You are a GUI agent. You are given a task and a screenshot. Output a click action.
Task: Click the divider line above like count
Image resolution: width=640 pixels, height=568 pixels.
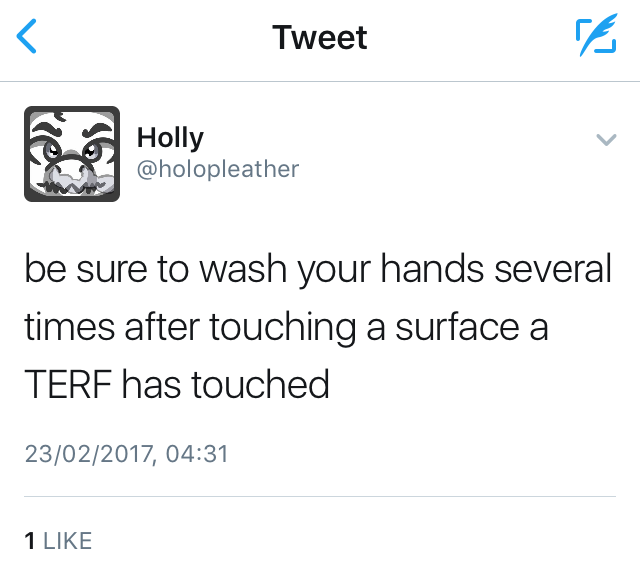(x=320, y=496)
